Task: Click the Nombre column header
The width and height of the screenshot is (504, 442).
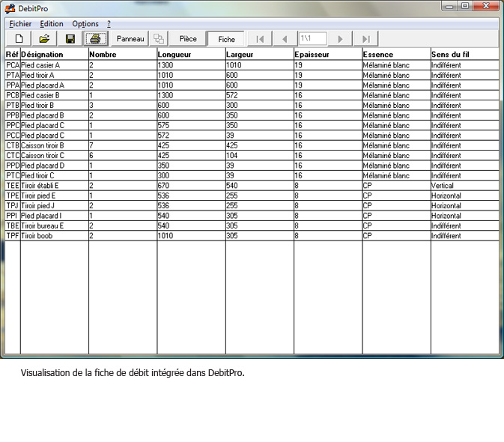Action: 123,55
